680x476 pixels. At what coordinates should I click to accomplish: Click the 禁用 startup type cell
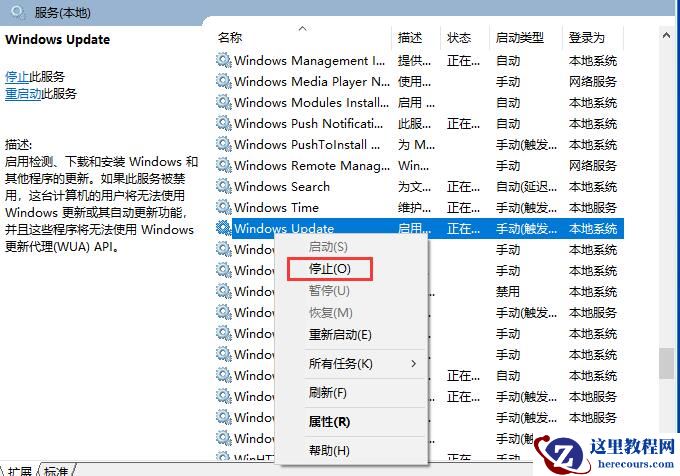pyautogui.click(x=508, y=292)
